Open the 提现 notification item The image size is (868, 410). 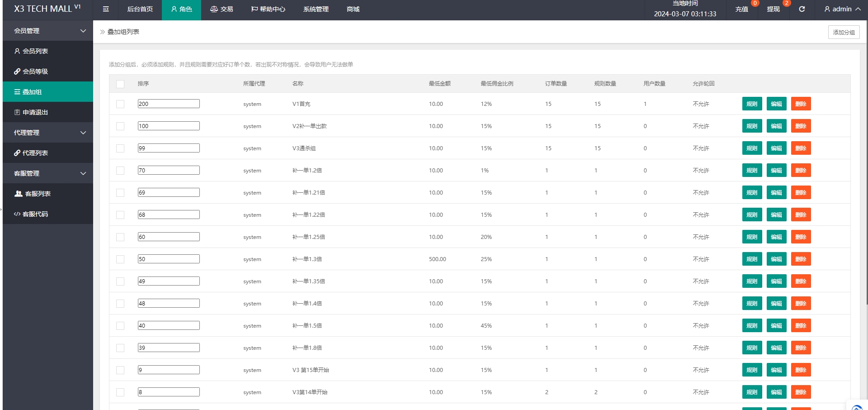774,9
